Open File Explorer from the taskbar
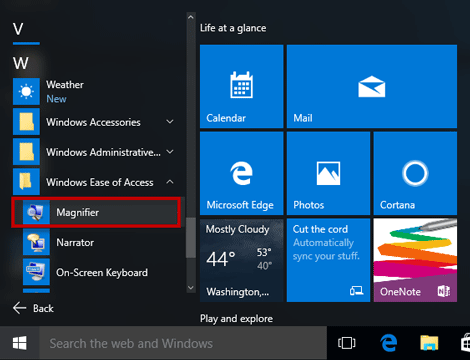 pos(429,343)
